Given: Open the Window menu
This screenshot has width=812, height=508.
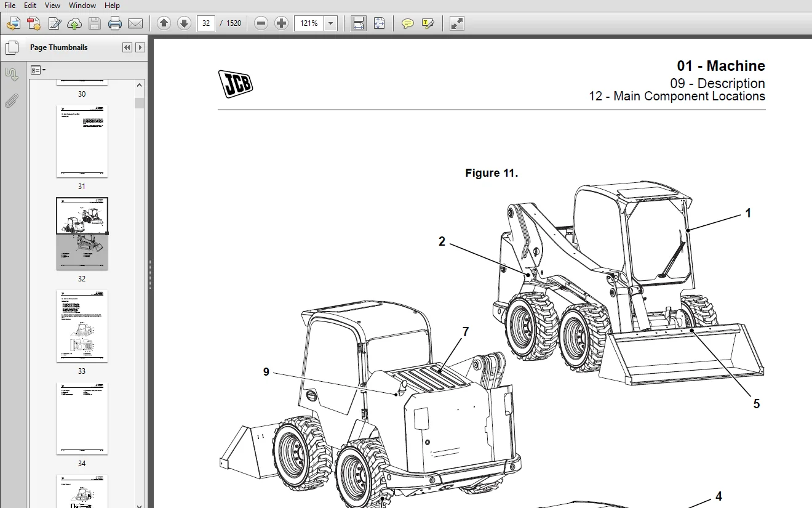Looking at the screenshot, I should (x=82, y=6).
